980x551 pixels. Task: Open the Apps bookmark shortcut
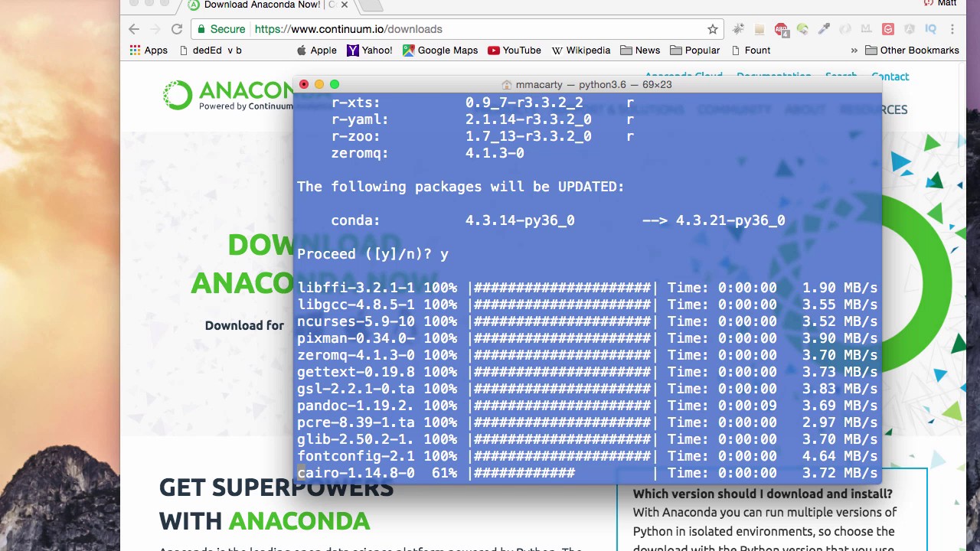[149, 51]
